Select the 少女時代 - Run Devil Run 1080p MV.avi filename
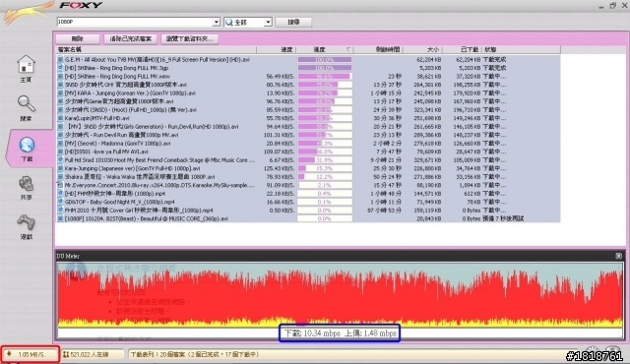Viewport: 630px width, 364px height. click(x=121, y=135)
